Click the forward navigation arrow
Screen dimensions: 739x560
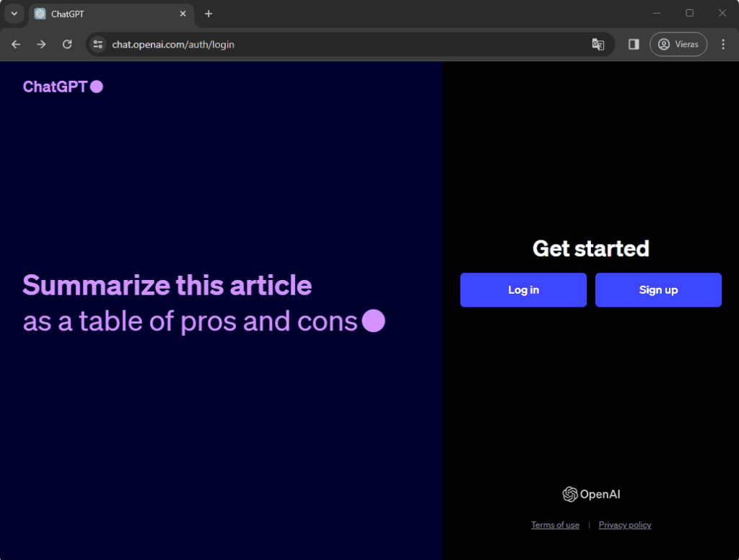pos(41,44)
